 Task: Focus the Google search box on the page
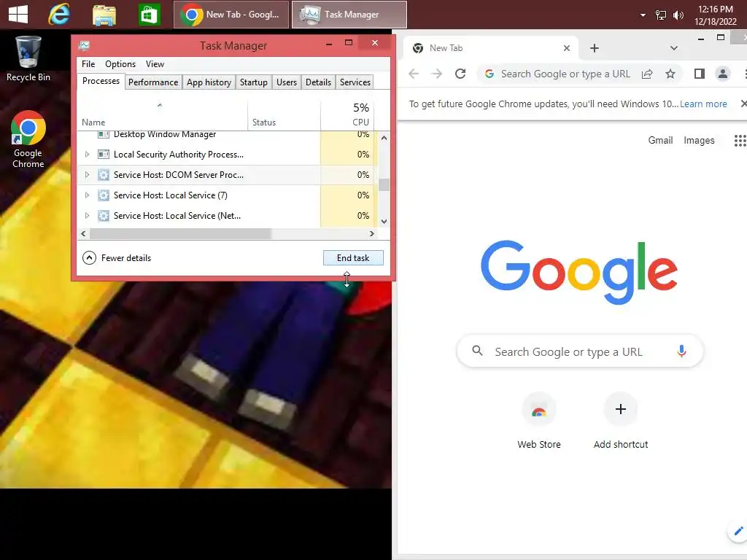[x=580, y=351]
